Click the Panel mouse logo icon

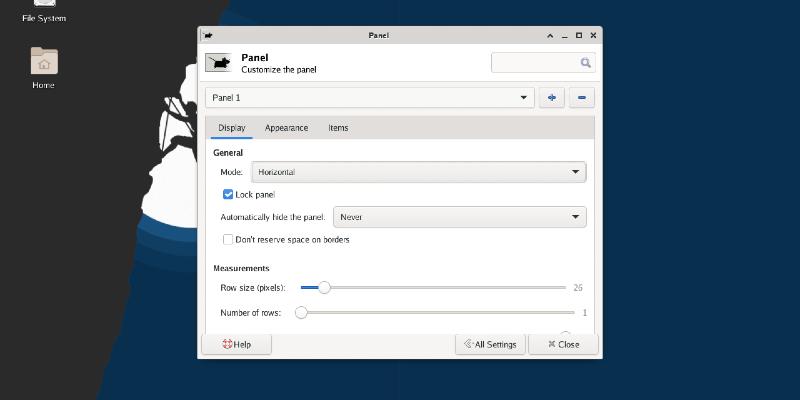click(219, 63)
